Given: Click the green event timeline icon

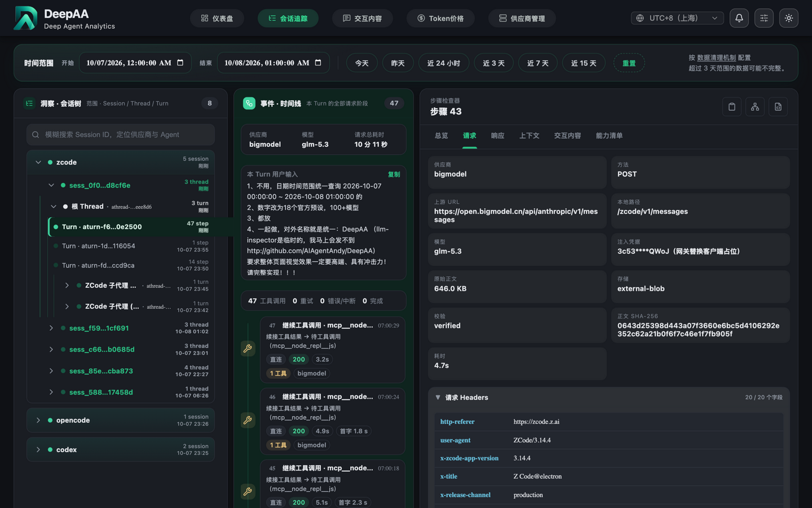Looking at the screenshot, I should click(x=249, y=103).
